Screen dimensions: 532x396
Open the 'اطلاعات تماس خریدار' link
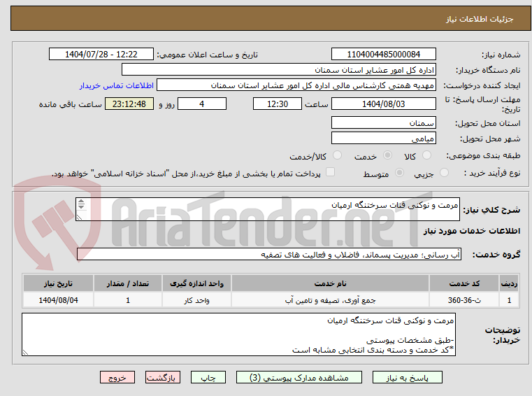tap(117, 85)
